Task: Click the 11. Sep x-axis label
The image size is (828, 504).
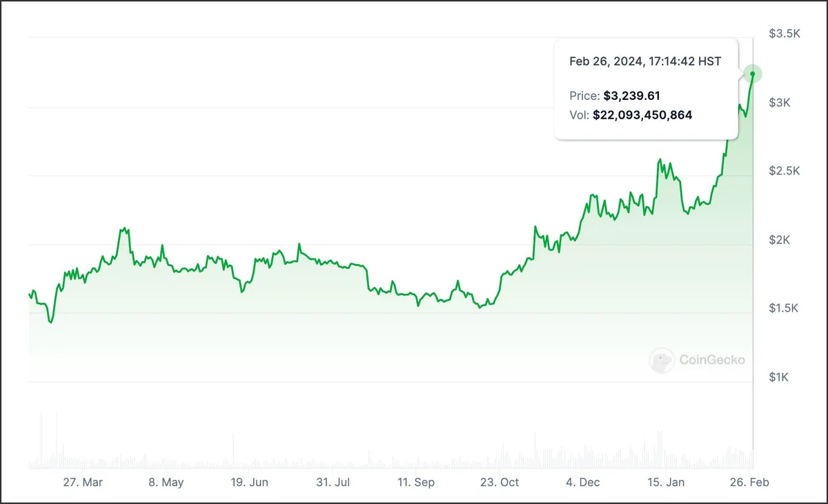Action: (x=417, y=482)
